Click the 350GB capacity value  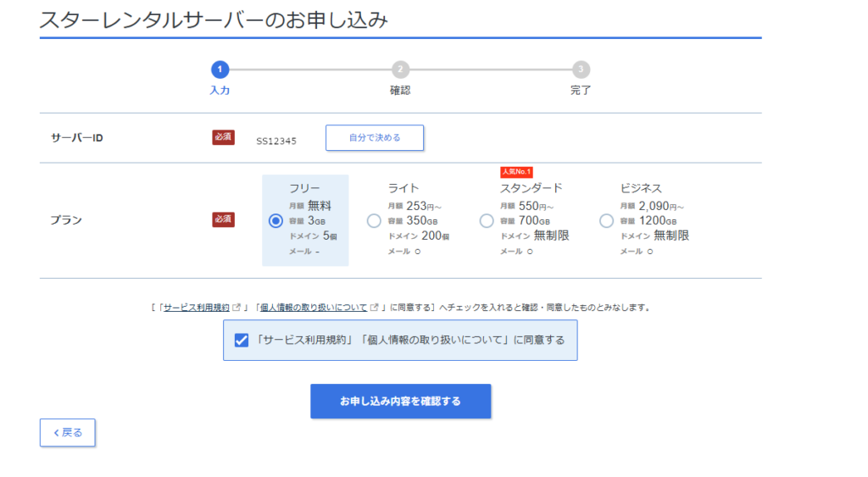(422, 221)
